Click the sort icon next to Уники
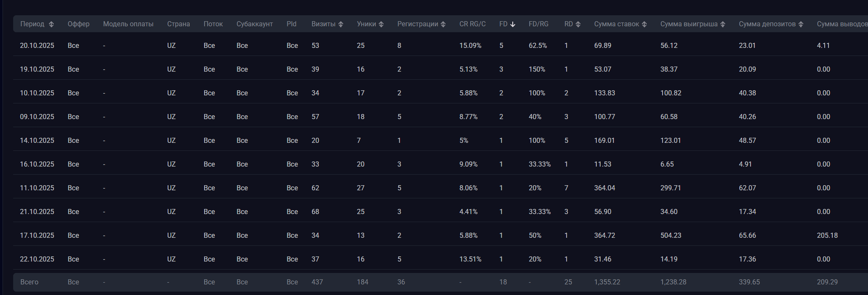 pyautogui.click(x=381, y=24)
